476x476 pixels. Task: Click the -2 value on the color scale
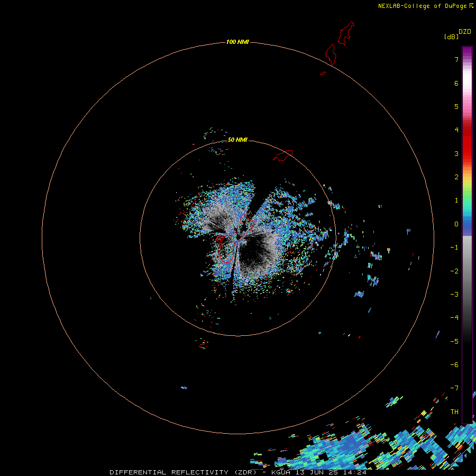tap(454, 271)
